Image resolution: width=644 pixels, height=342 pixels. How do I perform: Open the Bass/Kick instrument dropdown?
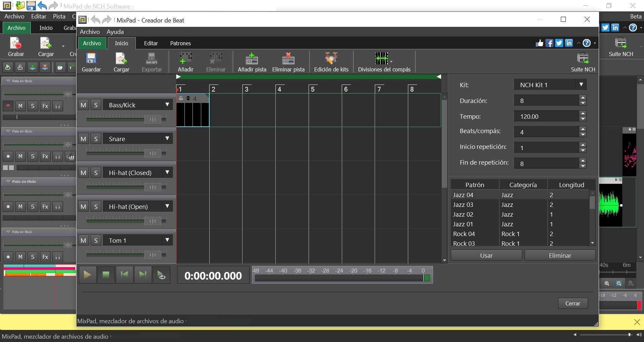click(x=167, y=104)
